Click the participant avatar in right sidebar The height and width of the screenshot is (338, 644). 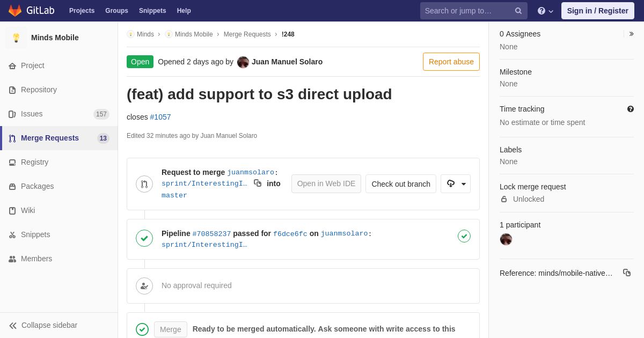pos(506,239)
